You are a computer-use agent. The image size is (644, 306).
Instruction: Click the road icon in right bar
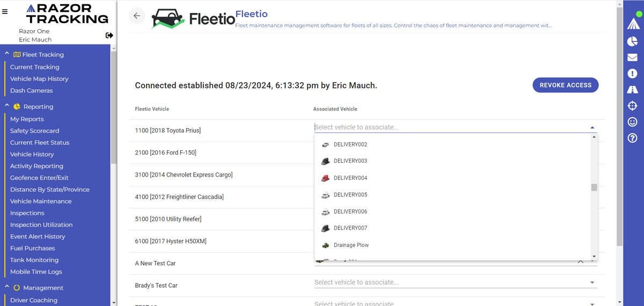click(632, 90)
